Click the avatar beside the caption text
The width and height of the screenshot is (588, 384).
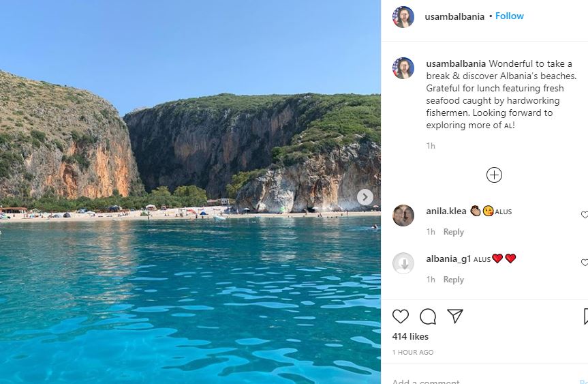point(403,68)
